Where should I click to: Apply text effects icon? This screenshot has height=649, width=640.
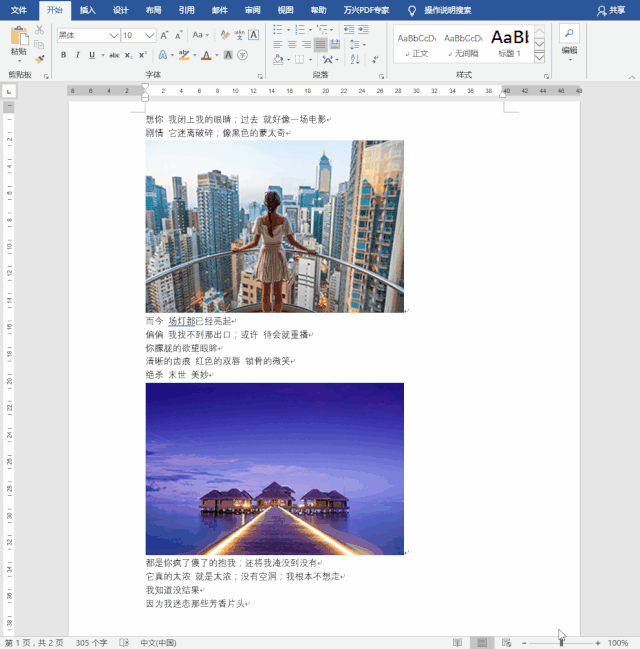pos(163,55)
